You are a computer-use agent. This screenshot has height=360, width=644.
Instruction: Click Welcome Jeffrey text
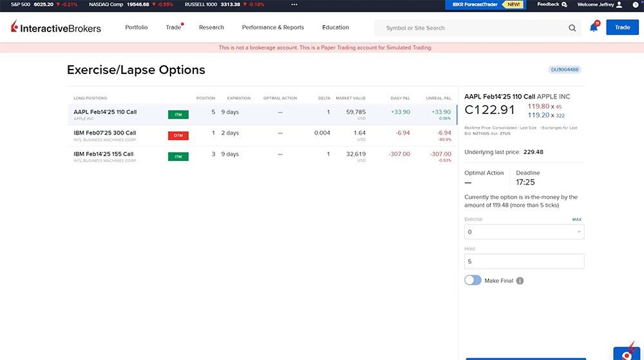pyautogui.click(x=596, y=5)
